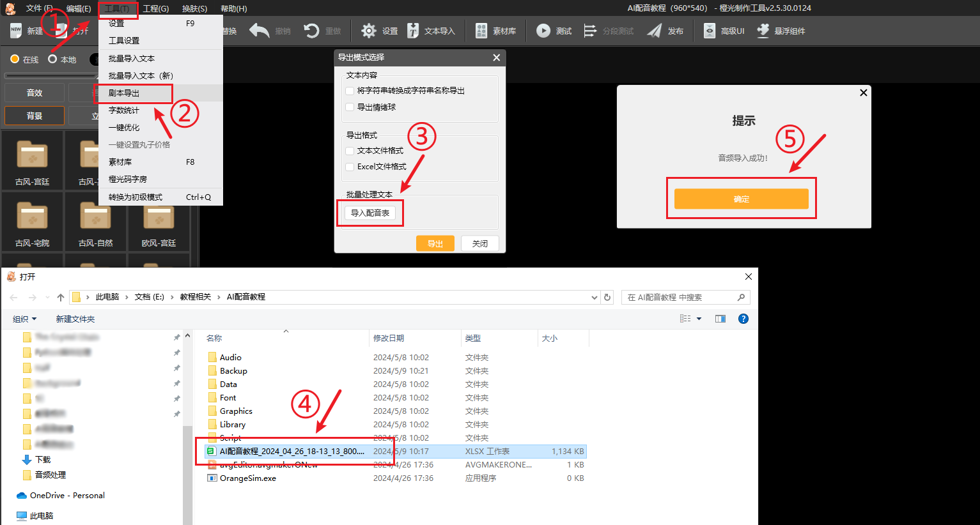Click the 高级UI toolbar icon
The height and width of the screenshot is (525, 980).
click(x=710, y=31)
